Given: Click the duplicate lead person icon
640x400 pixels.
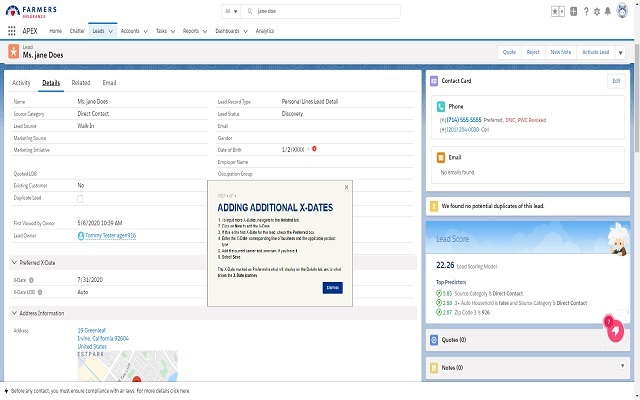Looking at the screenshot, I should coord(434,206).
